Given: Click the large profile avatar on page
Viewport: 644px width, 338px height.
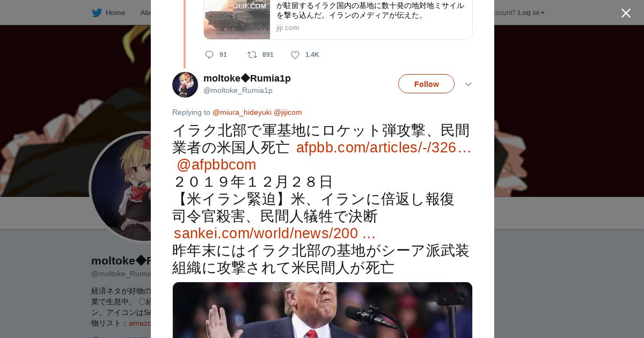Looking at the screenshot, I should coord(121,187).
